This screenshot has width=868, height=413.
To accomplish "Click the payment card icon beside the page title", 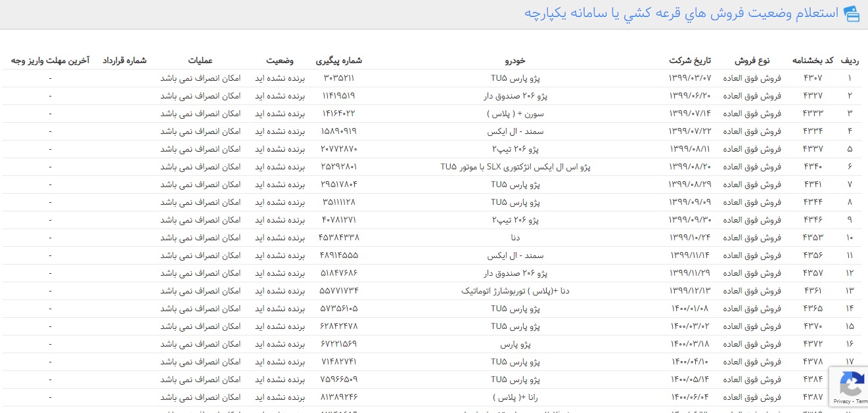I will [x=852, y=14].
